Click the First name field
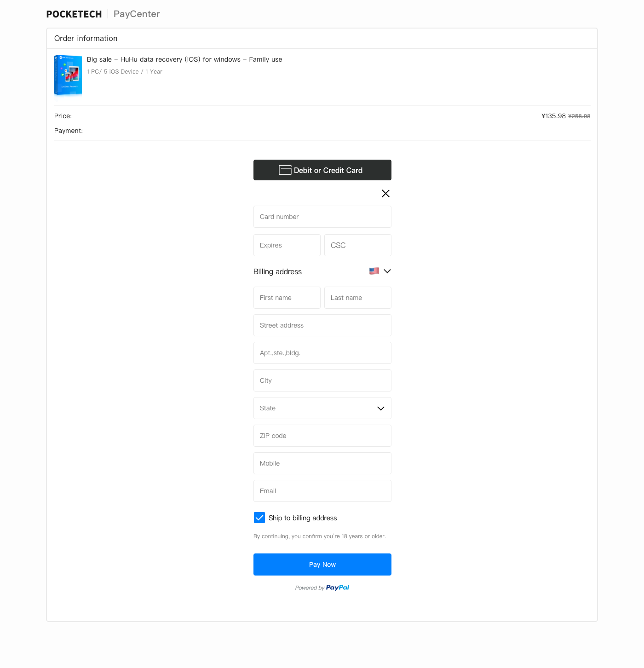The height and width of the screenshot is (668, 644). [x=287, y=298]
